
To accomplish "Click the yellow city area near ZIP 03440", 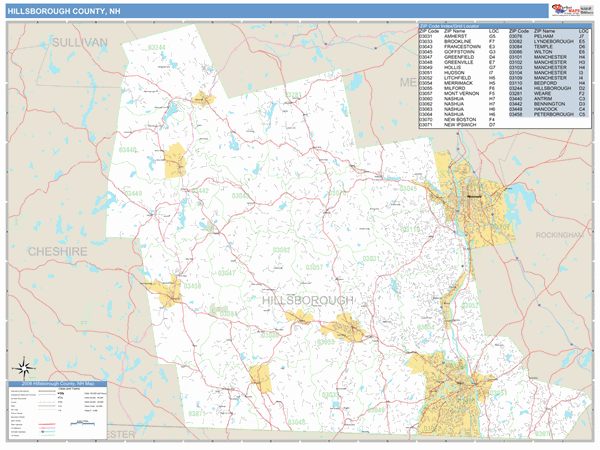I will tap(178, 159).
